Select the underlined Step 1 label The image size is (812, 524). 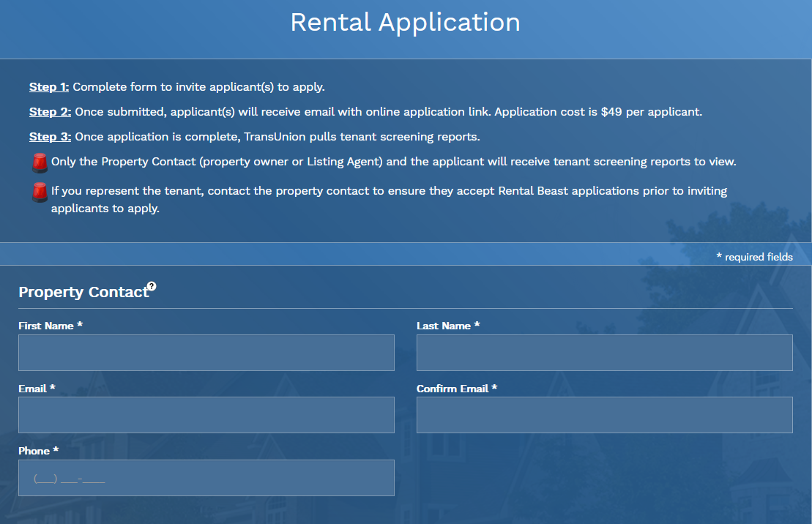[48, 86]
